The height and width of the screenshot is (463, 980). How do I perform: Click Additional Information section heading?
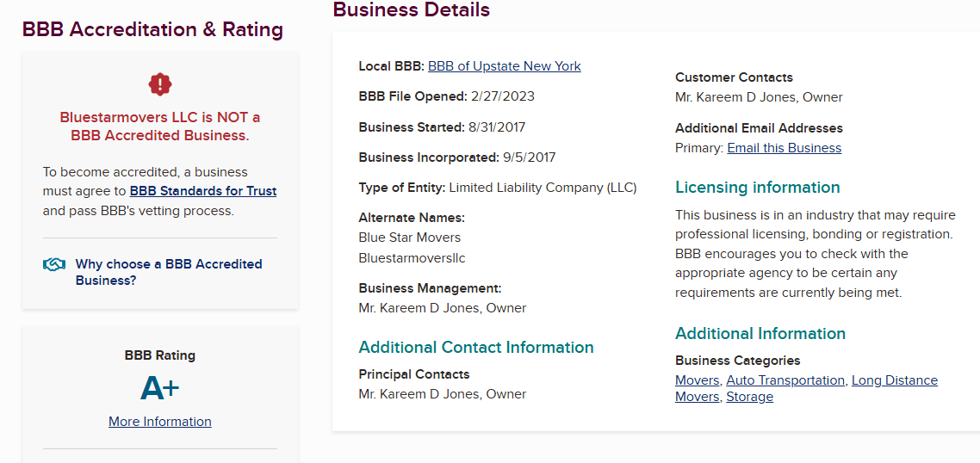tap(760, 334)
